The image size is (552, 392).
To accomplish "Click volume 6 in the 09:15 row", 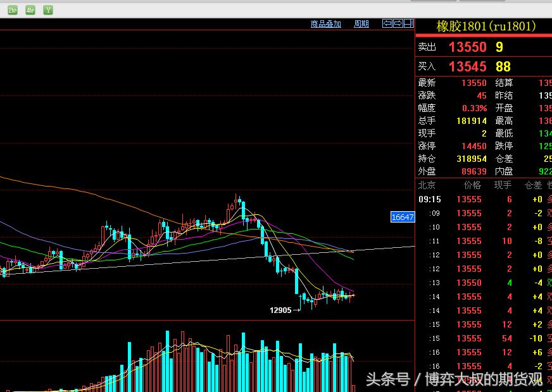I will (510, 200).
